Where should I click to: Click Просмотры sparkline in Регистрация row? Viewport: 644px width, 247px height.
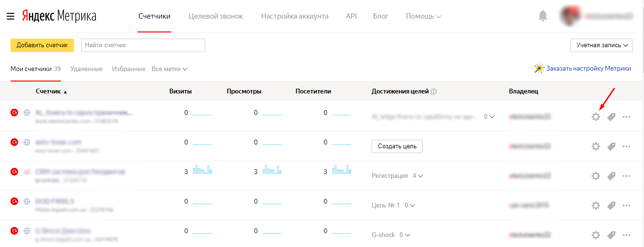click(272, 170)
